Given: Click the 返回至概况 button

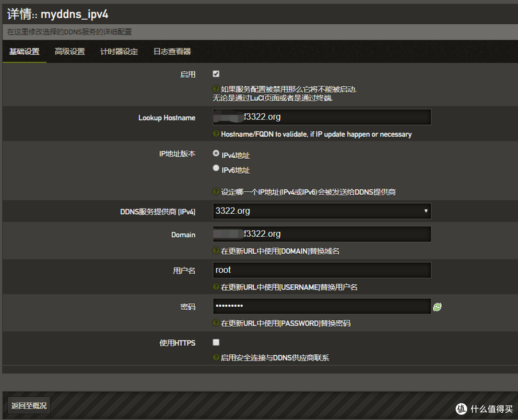Looking at the screenshot, I should [29, 405].
